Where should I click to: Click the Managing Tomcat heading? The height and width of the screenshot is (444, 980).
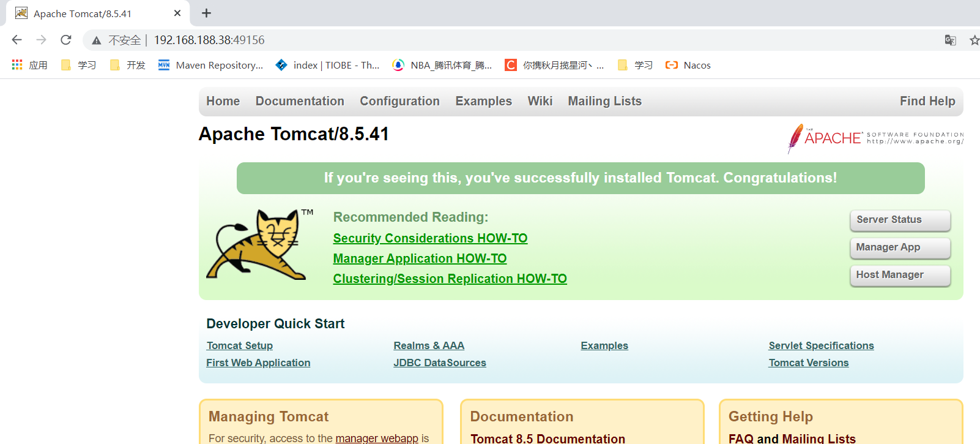click(269, 416)
